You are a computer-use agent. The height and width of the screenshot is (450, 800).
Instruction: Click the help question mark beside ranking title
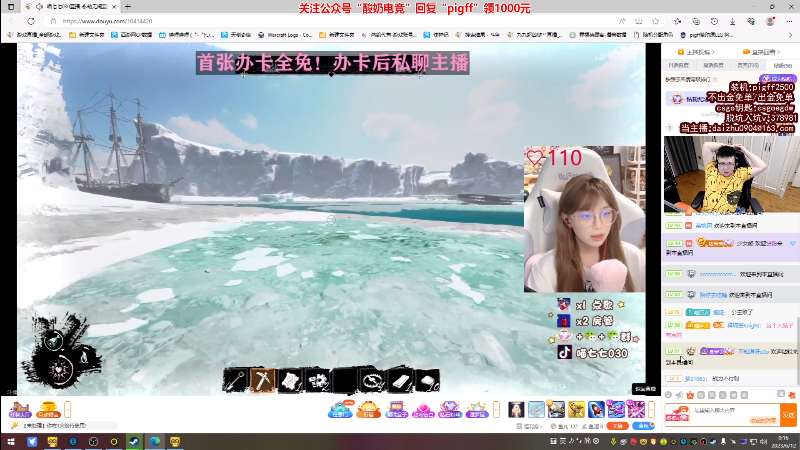tap(715, 80)
